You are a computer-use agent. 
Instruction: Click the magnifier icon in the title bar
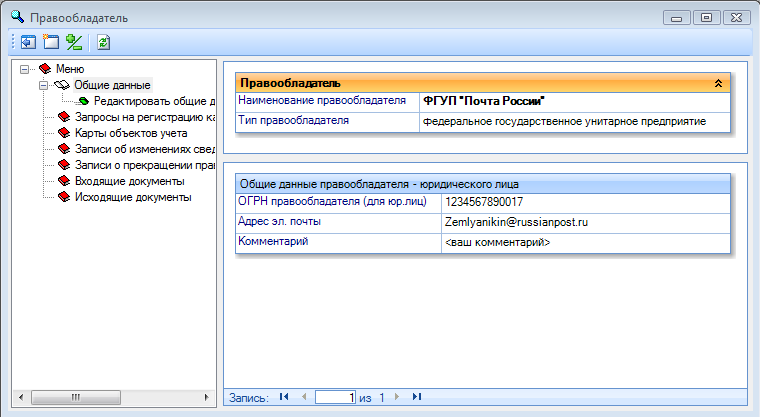tap(17, 17)
